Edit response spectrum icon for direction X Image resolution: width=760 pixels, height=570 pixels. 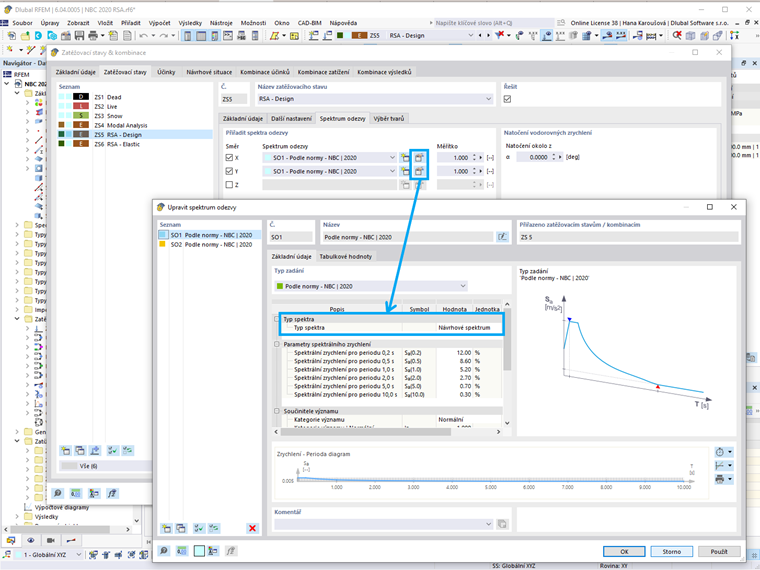419,158
